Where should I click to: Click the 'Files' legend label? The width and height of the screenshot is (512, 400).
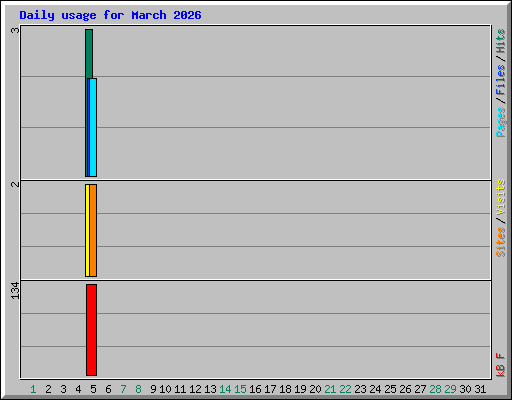[501, 80]
